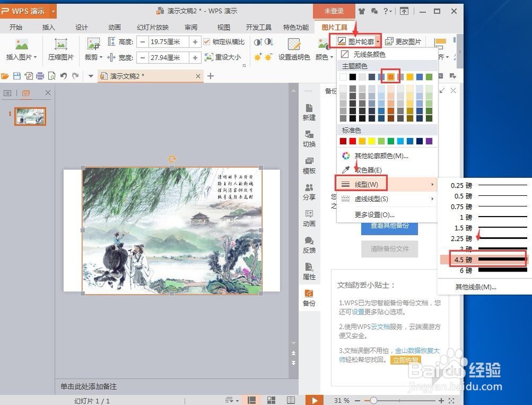The height and width of the screenshot is (405, 532).
Task: Click the print icon in quick toolbar
Action: 40,76
